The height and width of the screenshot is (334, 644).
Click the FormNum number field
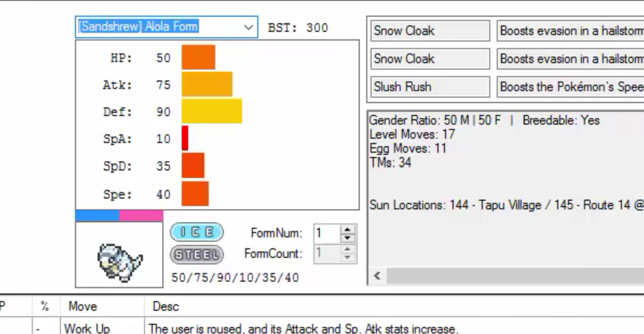click(327, 233)
